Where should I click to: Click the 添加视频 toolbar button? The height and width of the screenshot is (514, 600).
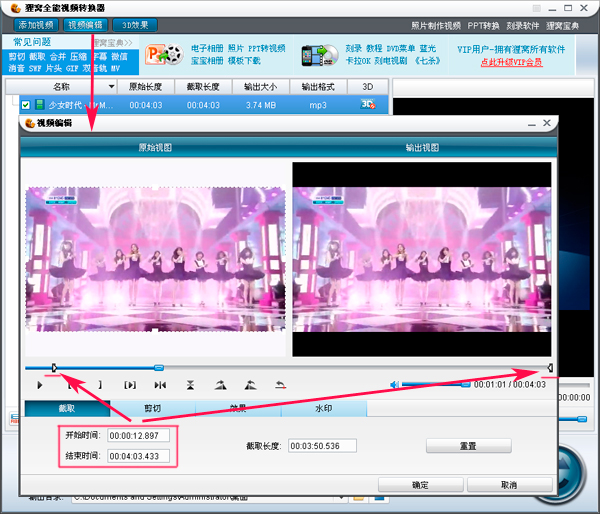[x=36, y=25]
